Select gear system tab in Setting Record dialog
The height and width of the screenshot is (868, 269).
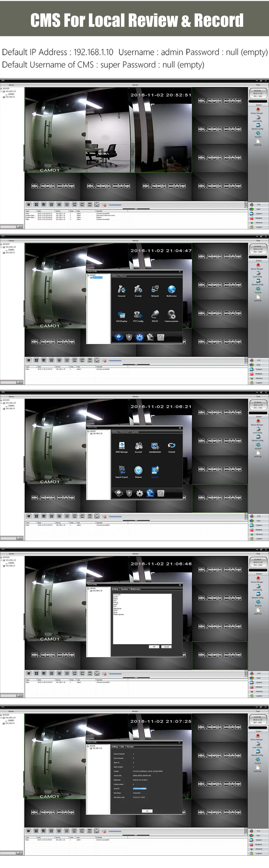(x=140, y=337)
